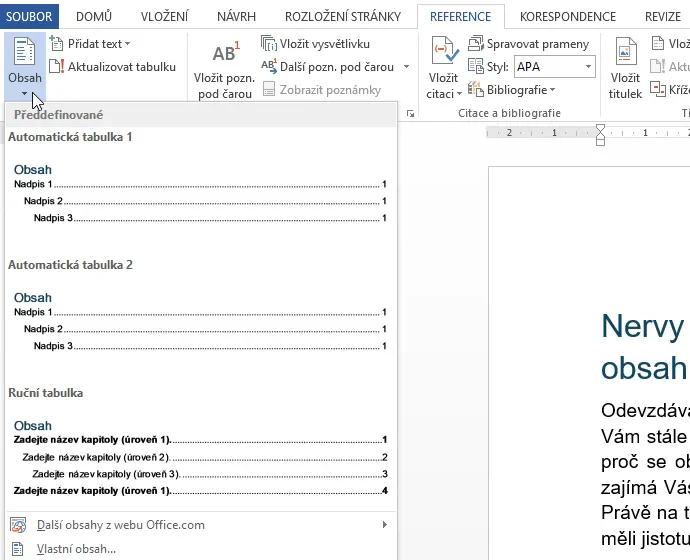The width and height of the screenshot is (690, 560).
Task: Click the Styl citation style icon
Action: pyautogui.click(x=476, y=66)
